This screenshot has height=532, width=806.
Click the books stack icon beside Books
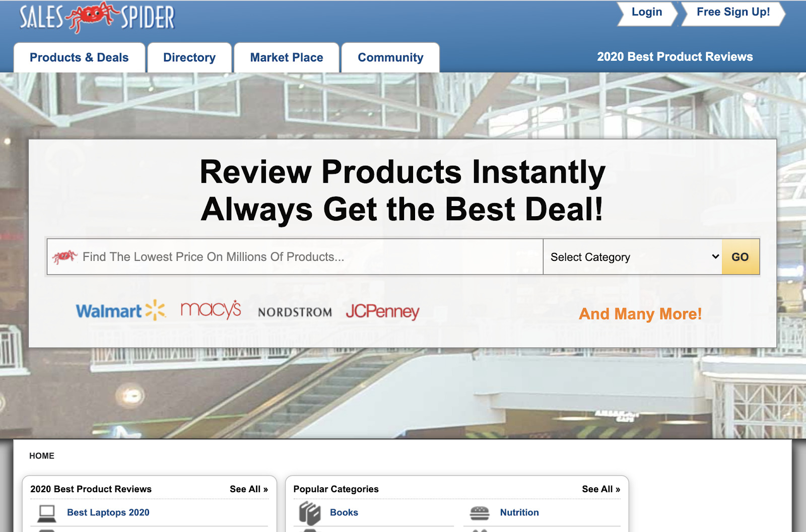point(310,512)
